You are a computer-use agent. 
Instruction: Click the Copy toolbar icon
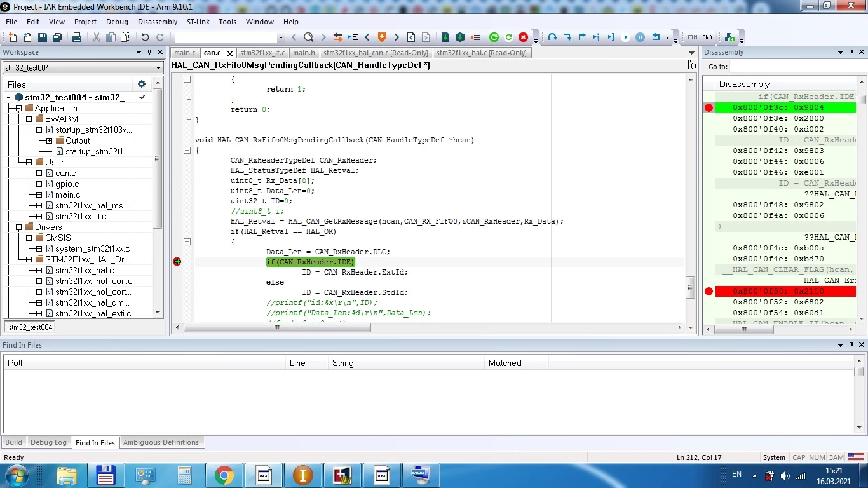111,37
